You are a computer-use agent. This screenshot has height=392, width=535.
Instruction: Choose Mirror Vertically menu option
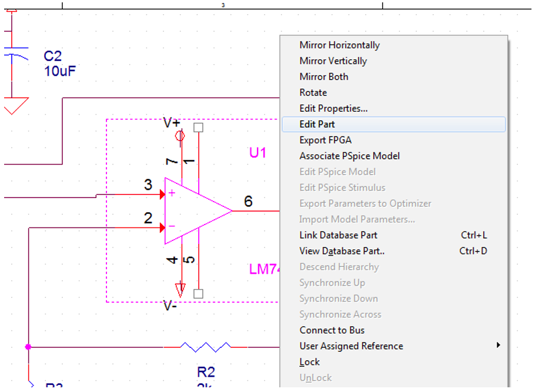[333, 61]
